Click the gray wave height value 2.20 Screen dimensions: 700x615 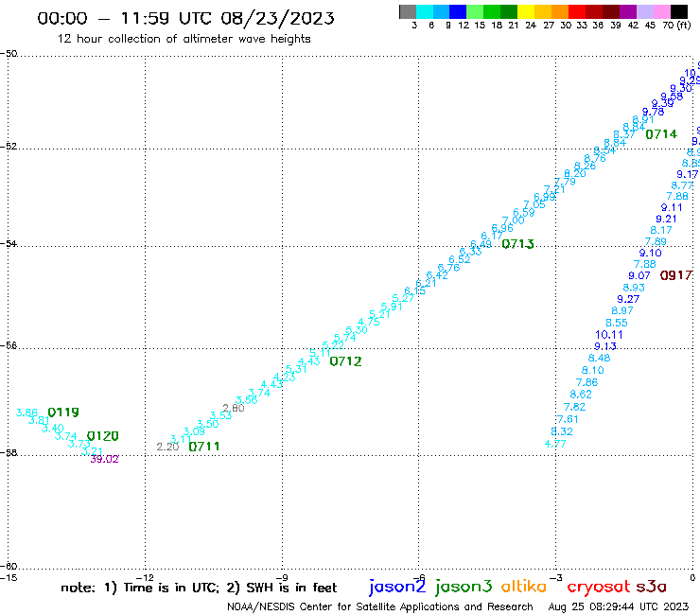pyautogui.click(x=167, y=447)
